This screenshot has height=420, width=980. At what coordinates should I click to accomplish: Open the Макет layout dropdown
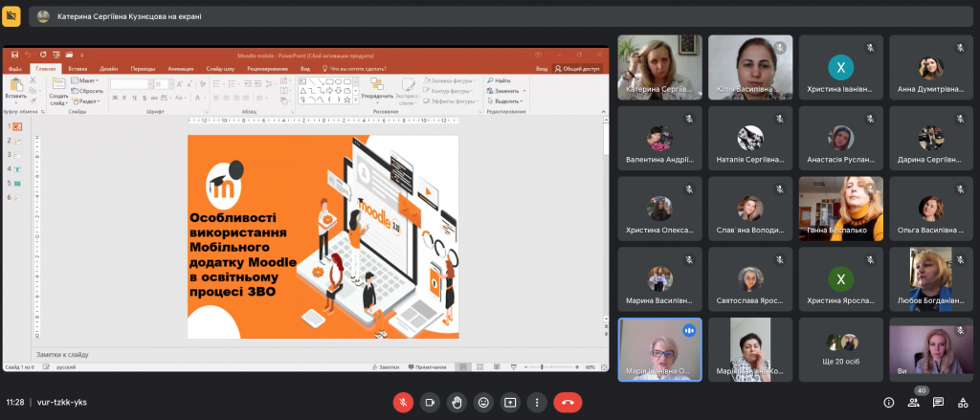pos(85,80)
